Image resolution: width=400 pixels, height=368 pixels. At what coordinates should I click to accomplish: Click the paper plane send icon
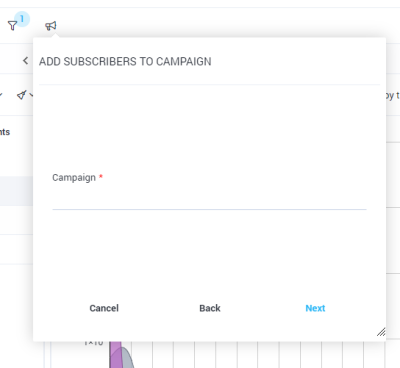click(22, 95)
